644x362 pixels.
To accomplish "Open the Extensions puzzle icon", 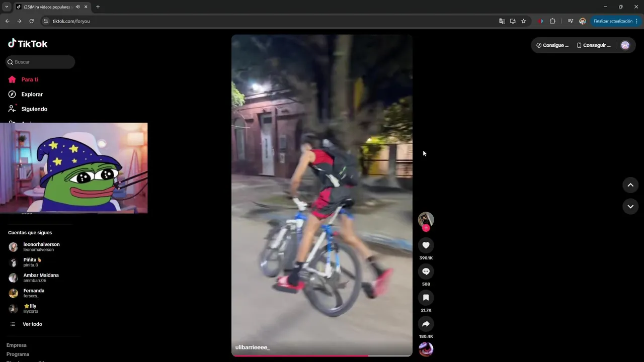I will [x=552, y=21].
